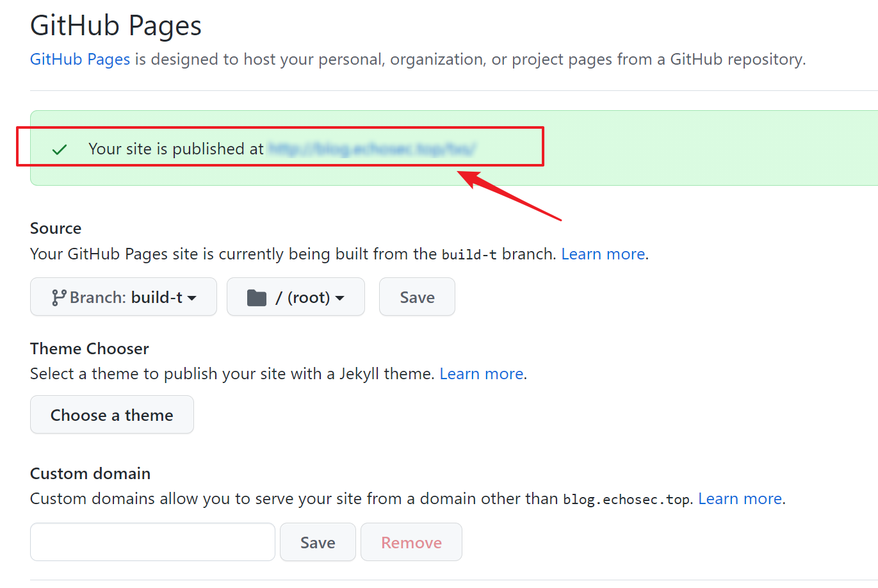The image size is (878, 588).
Task: Click the build-t code text in Source description
Action: click(x=469, y=254)
